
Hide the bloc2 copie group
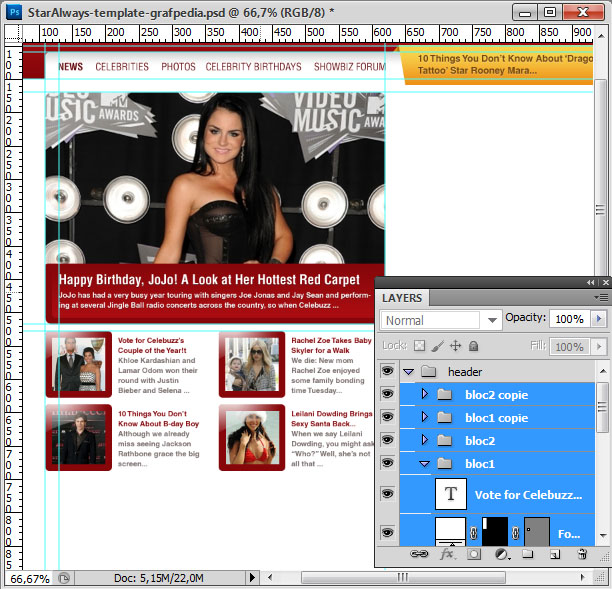[x=387, y=394]
